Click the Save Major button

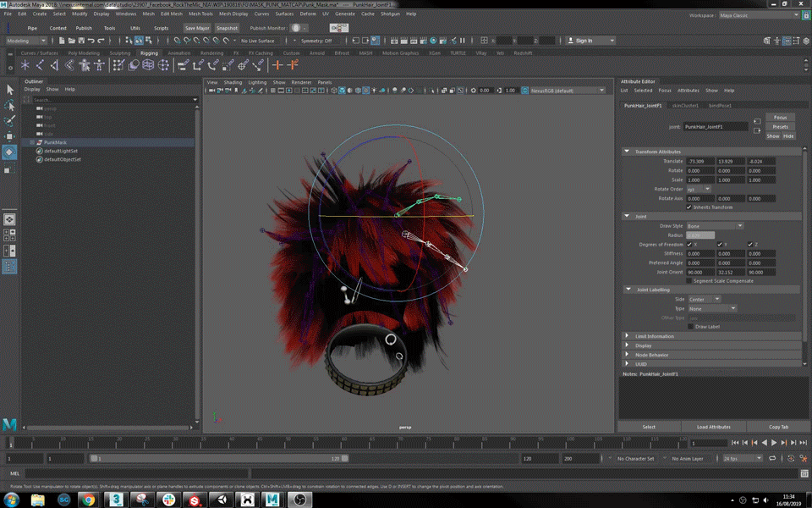[197, 28]
